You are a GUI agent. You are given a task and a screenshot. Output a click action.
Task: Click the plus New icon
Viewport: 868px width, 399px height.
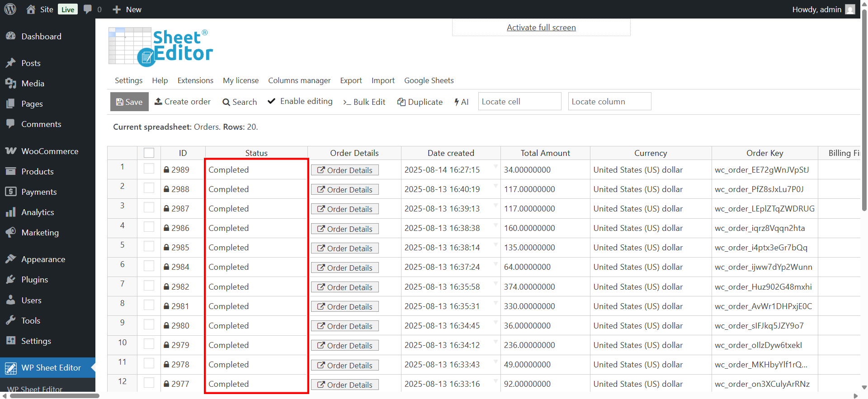117,9
